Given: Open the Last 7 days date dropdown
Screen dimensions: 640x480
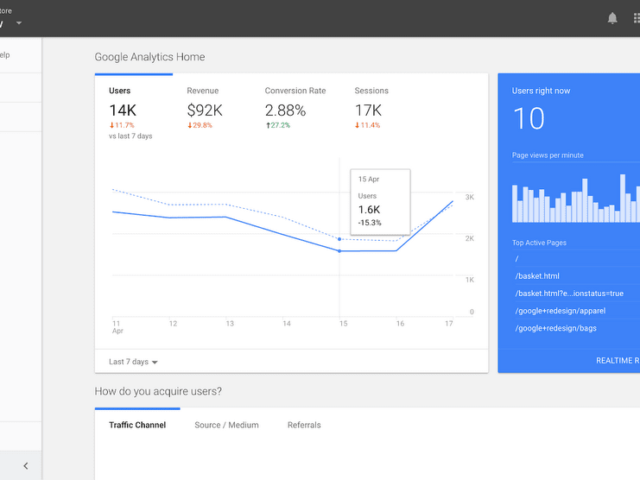Looking at the screenshot, I should (x=133, y=362).
